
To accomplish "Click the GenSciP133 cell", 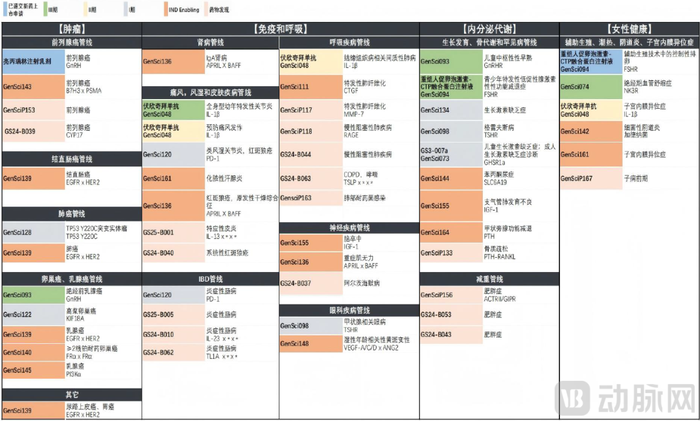I will point(451,253).
